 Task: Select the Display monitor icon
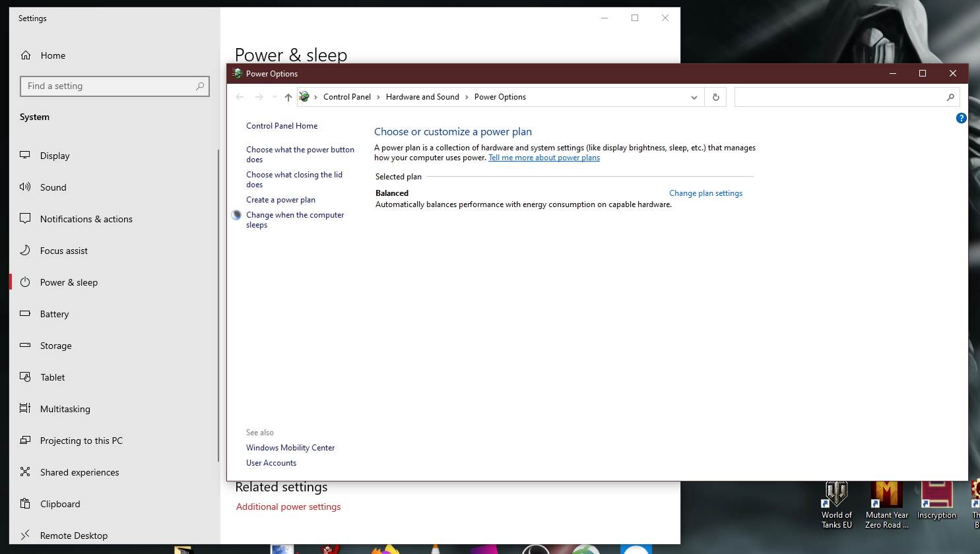25,156
